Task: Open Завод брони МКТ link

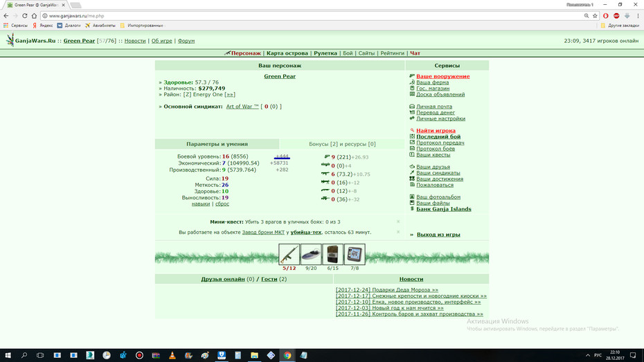Action: [x=263, y=233]
